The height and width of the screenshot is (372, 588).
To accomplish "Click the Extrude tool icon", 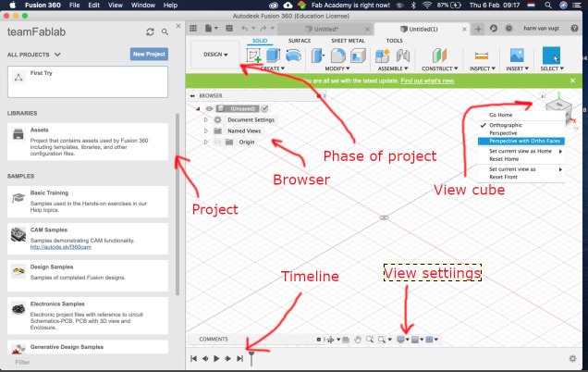I will click(x=273, y=56).
